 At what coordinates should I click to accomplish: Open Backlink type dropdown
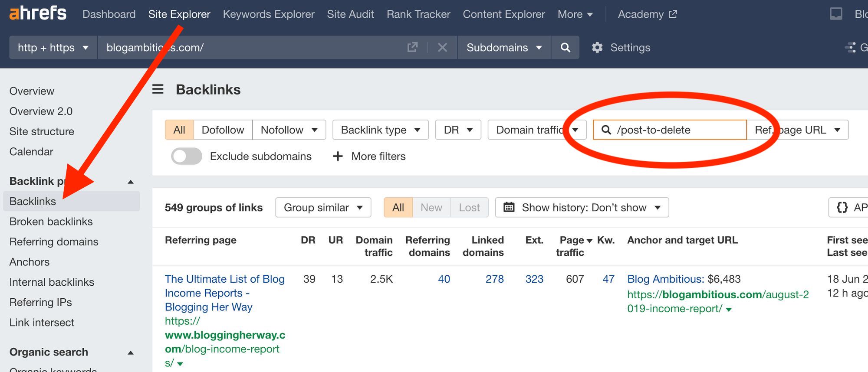[x=381, y=130]
